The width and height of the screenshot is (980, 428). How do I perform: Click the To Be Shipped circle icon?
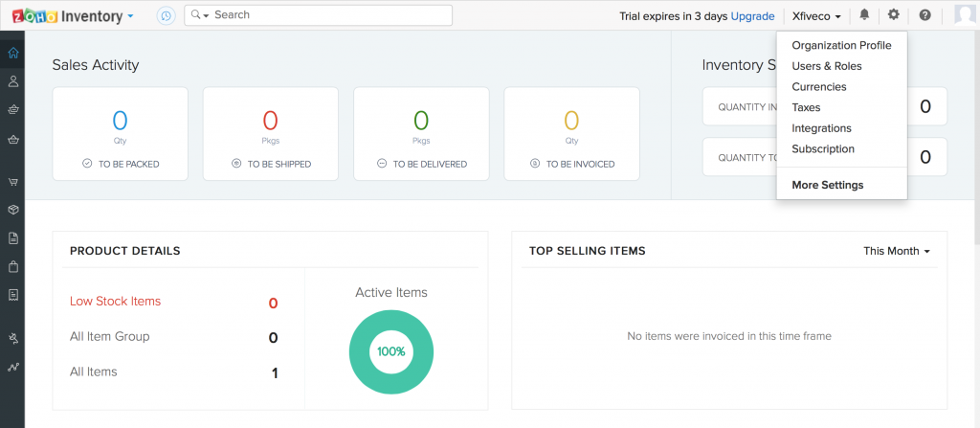point(236,164)
